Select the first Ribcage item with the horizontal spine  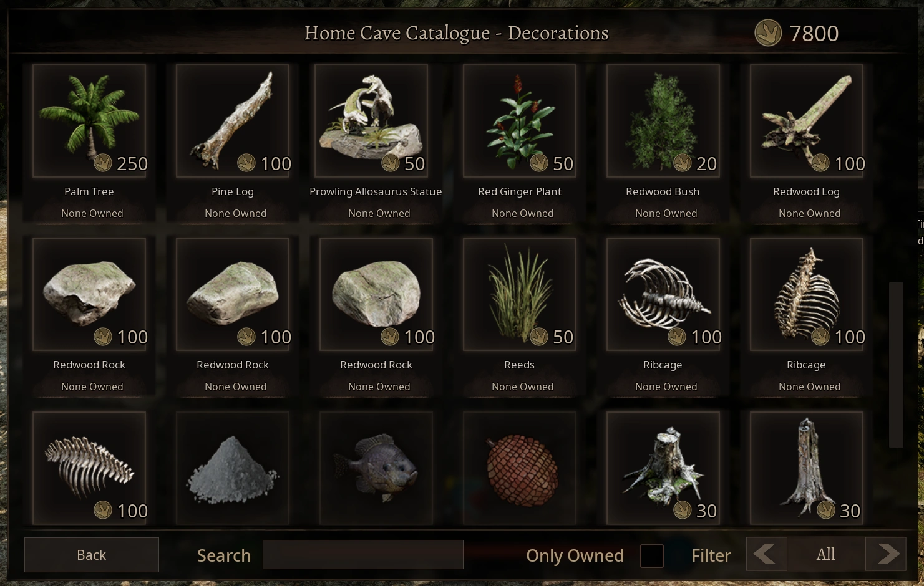point(663,294)
